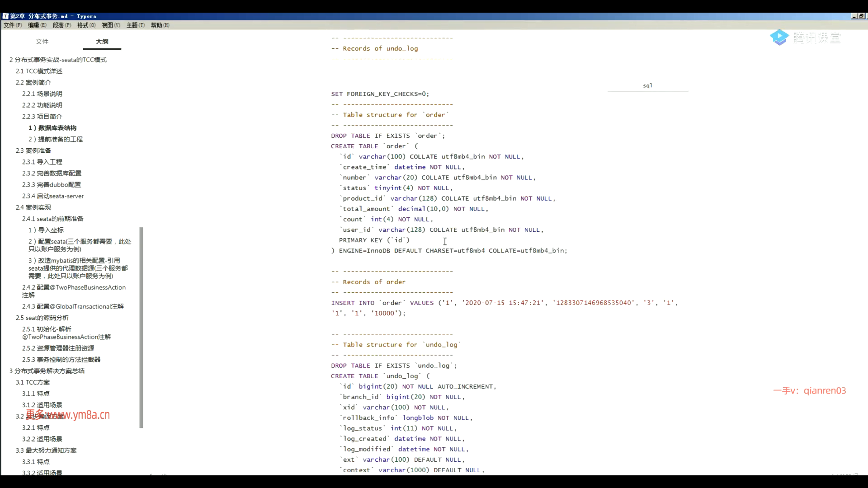Viewport: 868px width, 488px height.
Task: Click the outline sidebar vertical scrollbar
Action: (x=141, y=327)
